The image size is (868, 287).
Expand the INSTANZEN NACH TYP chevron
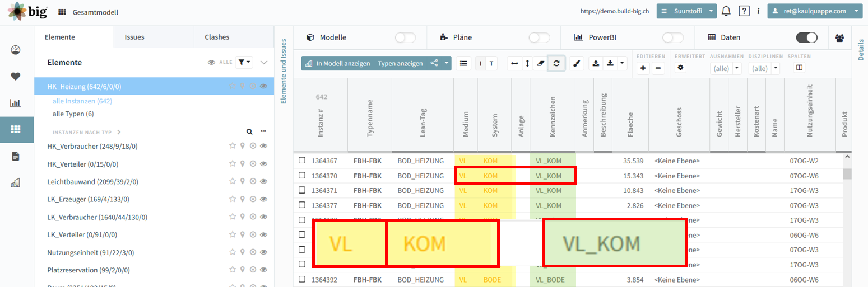[x=119, y=133]
